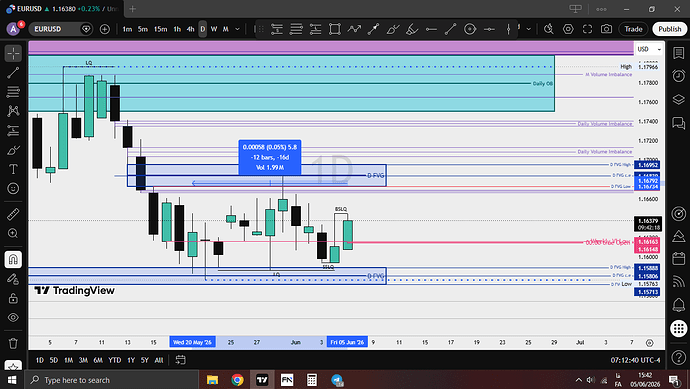Toggle magnet mode
The height and width of the screenshot is (389, 690).
(x=13, y=259)
